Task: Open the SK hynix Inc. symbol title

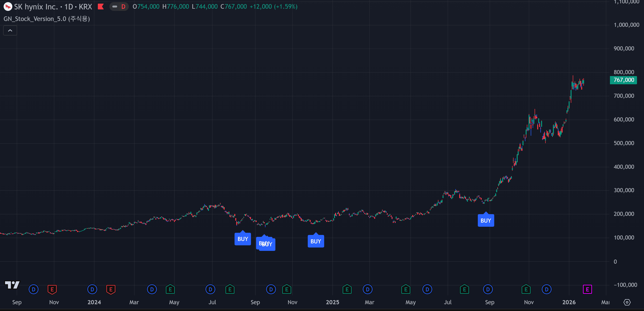Action: pyautogui.click(x=36, y=7)
